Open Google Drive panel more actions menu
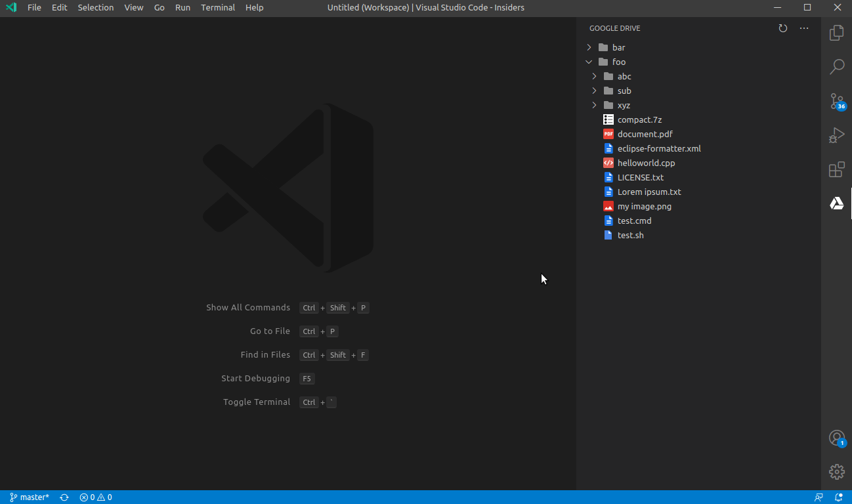 (x=804, y=28)
